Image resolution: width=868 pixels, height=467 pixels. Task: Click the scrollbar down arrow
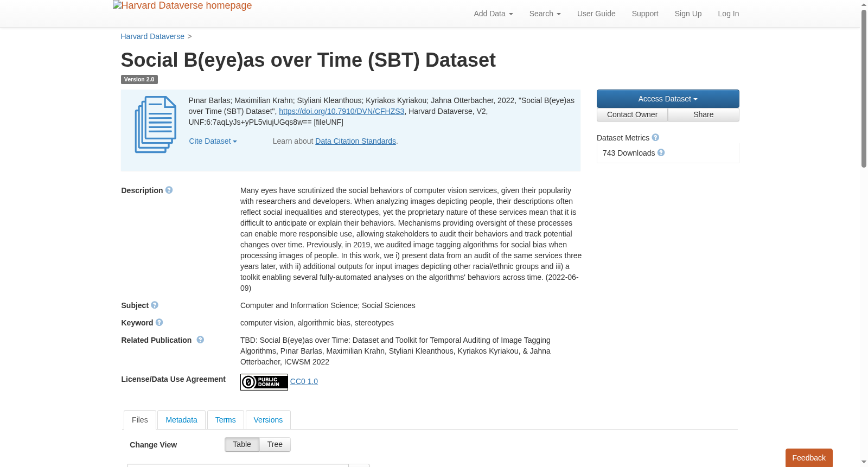click(x=864, y=462)
